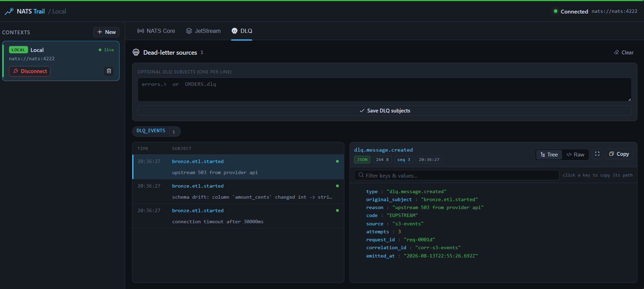The height and width of the screenshot is (289, 644).
Task: Click the type key to copy path
Action: coord(372,192)
